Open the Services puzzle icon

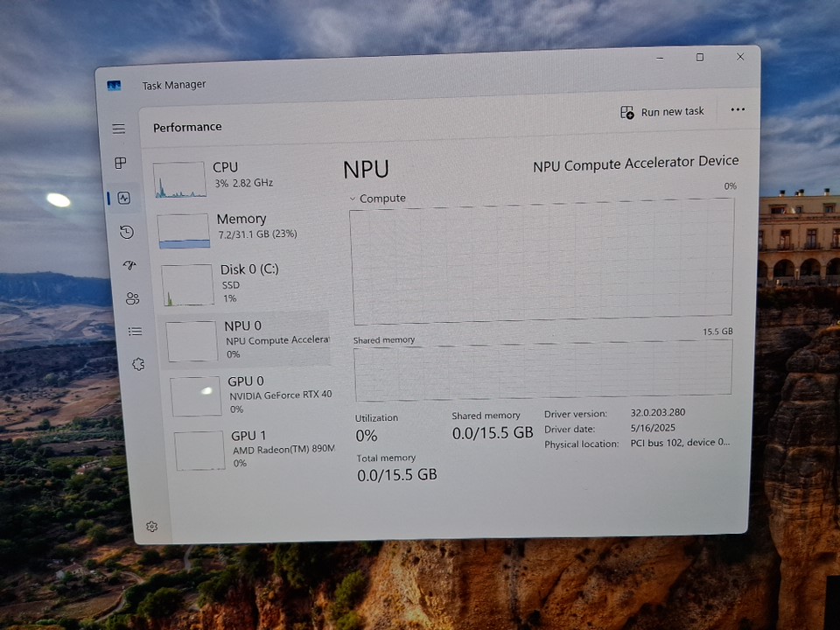click(137, 365)
